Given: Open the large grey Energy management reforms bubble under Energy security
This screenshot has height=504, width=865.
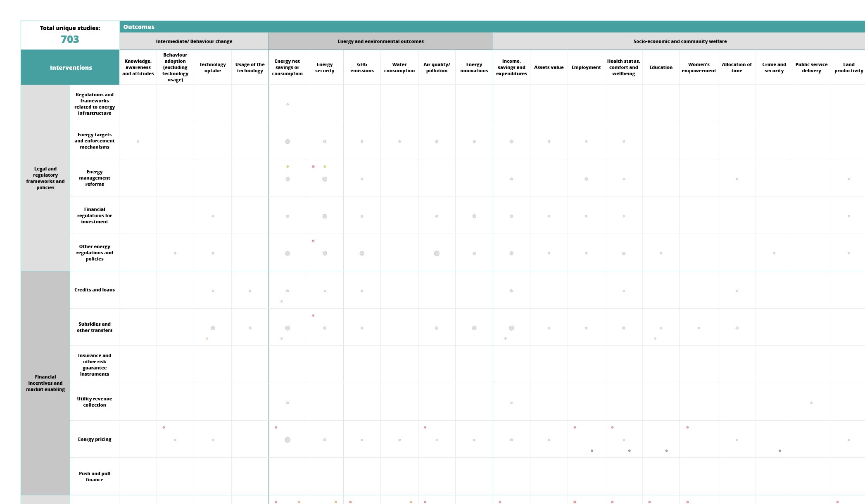Looking at the screenshot, I should [x=325, y=179].
